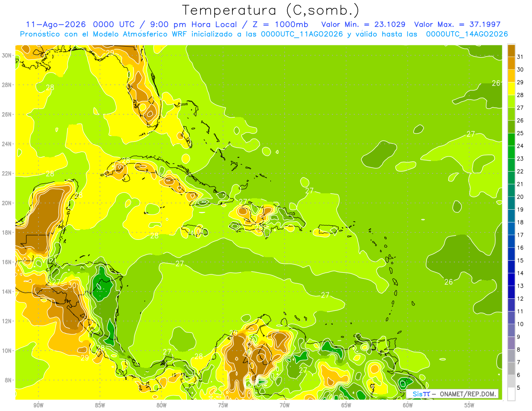Click the legend value 29
Image resolution: width=532 pixels, height=411 pixels.
[520, 82]
